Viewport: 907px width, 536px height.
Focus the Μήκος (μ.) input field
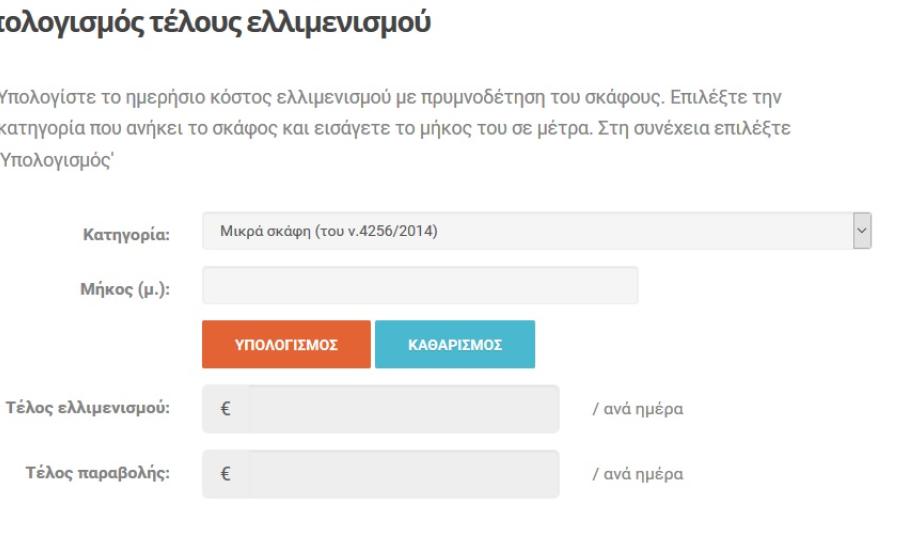pyautogui.click(x=420, y=285)
